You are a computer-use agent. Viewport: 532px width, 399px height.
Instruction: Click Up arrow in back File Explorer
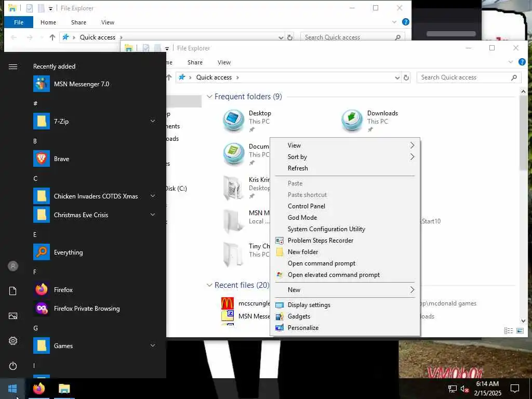coord(52,37)
